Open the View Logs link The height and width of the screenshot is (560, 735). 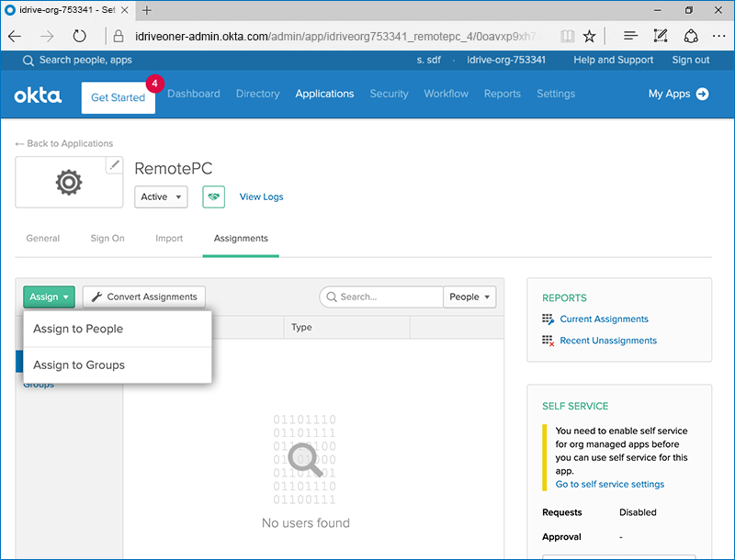(x=261, y=196)
